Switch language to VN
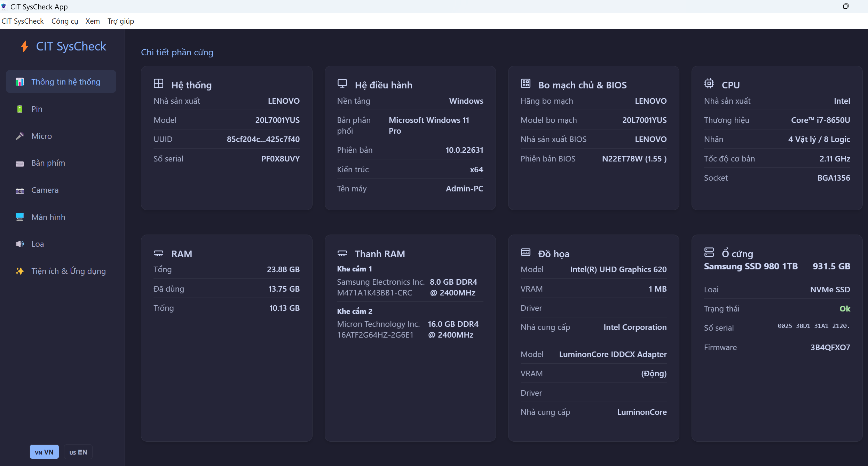Viewport: 868px width, 466px height. (x=44, y=452)
